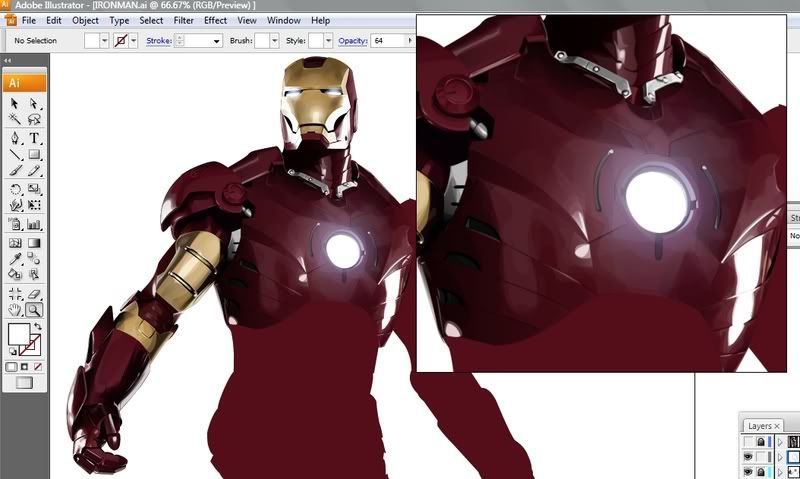Select the Symbol Sprayer tool
Viewport: 800px width, 479px height.
click(15, 224)
